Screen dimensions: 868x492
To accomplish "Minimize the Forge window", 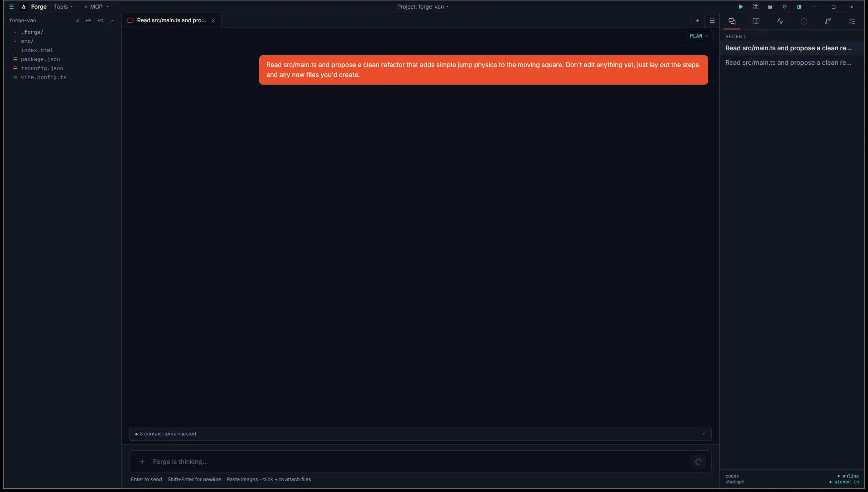I will 815,7.
